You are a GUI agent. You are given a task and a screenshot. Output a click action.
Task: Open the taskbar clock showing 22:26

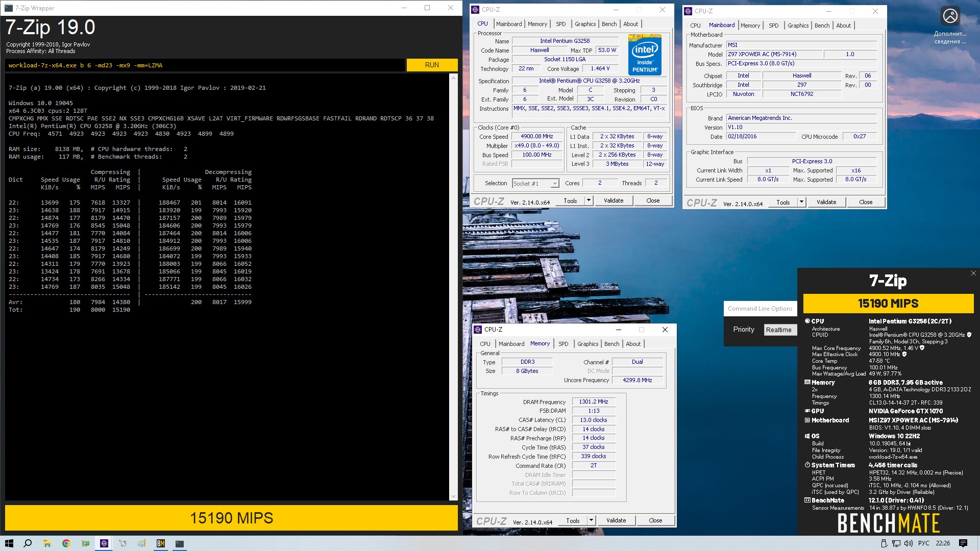pyautogui.click(x=943, y=543)
